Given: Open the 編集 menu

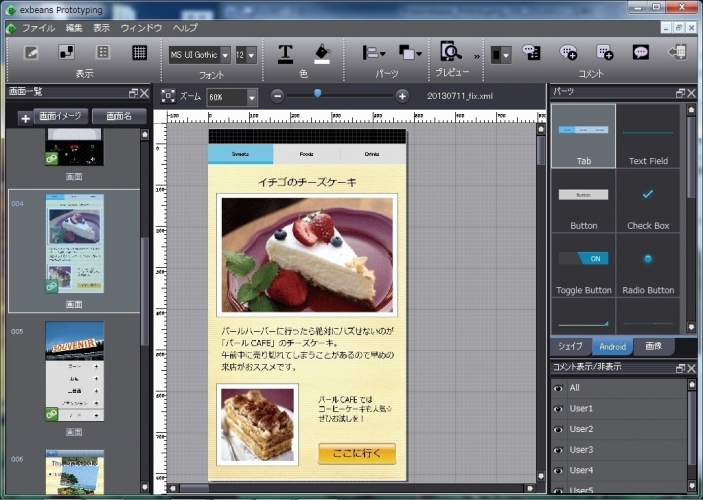Looking at the screenshot, I should pyautogui.click(x=74, y=28).
